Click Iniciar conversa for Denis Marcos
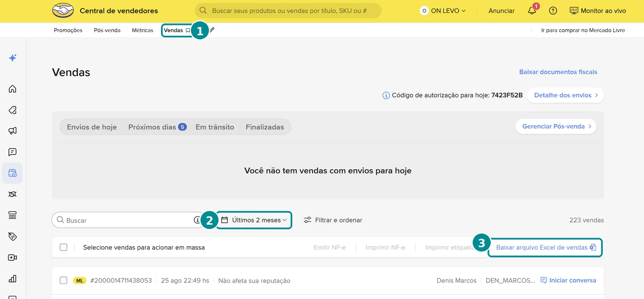The width and height of the screenshot is (644, 299). click(568, 280)
